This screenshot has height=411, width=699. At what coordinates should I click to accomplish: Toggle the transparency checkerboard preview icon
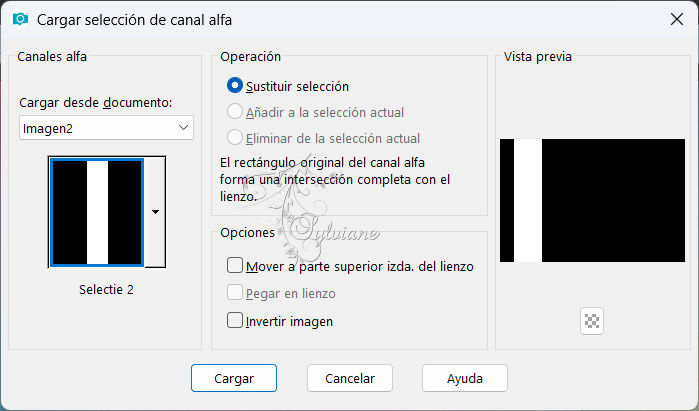pyautogui.click(x=592, y=321)
